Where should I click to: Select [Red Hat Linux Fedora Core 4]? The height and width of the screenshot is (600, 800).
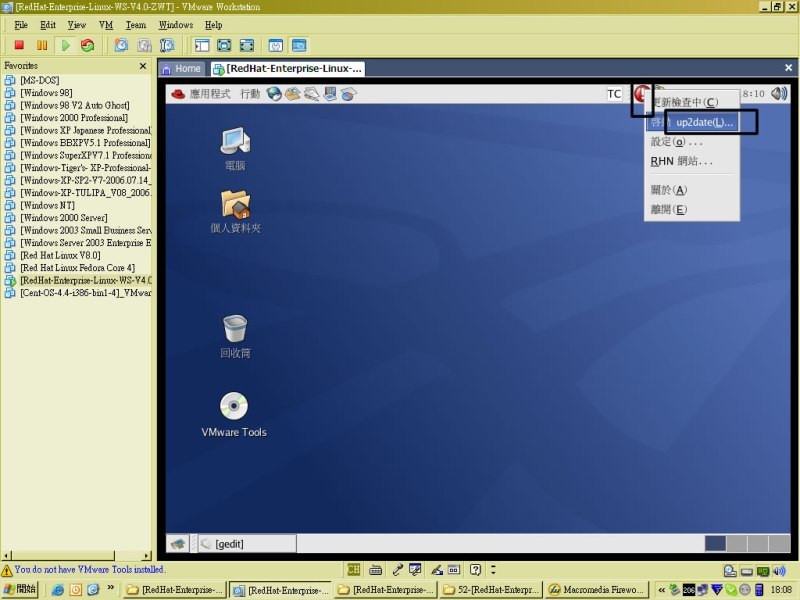(x=77, y=268)
